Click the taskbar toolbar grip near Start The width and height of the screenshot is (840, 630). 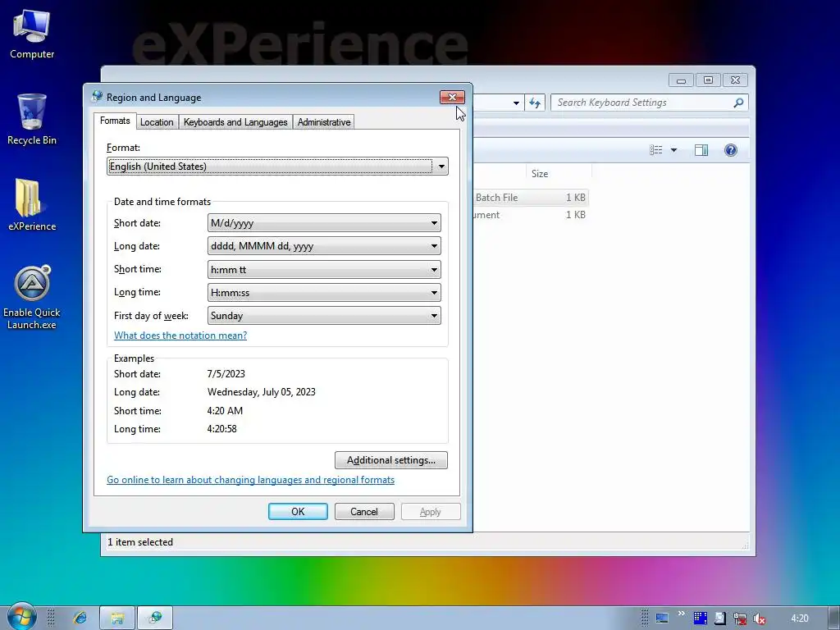tap(51, 618)
